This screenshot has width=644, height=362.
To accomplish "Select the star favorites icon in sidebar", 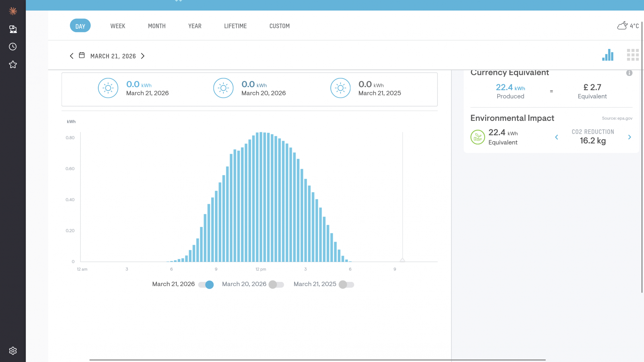I will 13,65.
